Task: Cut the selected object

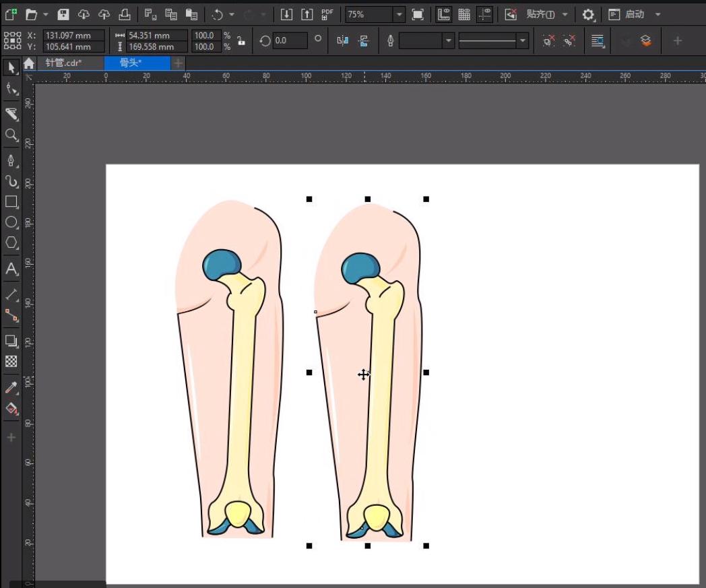Action: pos(150,14)
